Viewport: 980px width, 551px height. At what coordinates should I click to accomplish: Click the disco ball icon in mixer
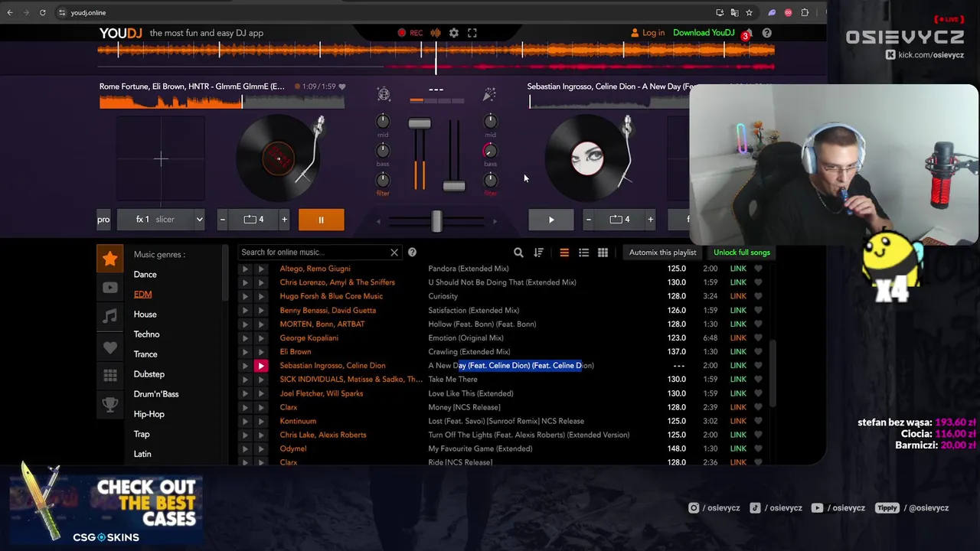[384, 94]
